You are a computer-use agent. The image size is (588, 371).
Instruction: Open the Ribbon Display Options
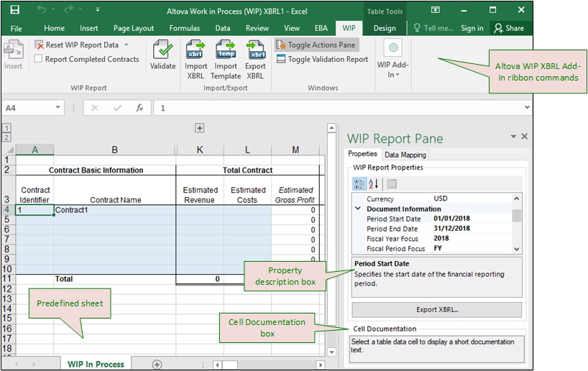[435, 10]
